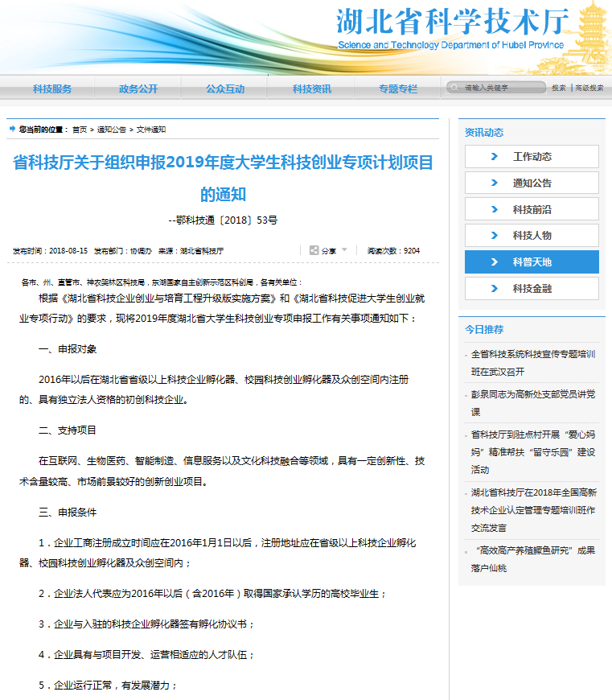Click chevron icon beside 科技前沿
This screenshot has height=700, width=612.
click(x=495, y=209)
